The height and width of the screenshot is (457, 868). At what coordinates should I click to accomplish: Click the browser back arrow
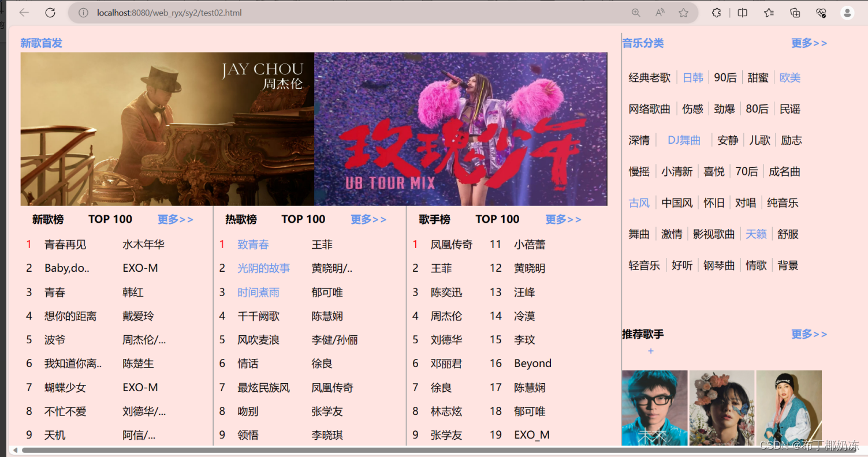(x=24, y=13)
